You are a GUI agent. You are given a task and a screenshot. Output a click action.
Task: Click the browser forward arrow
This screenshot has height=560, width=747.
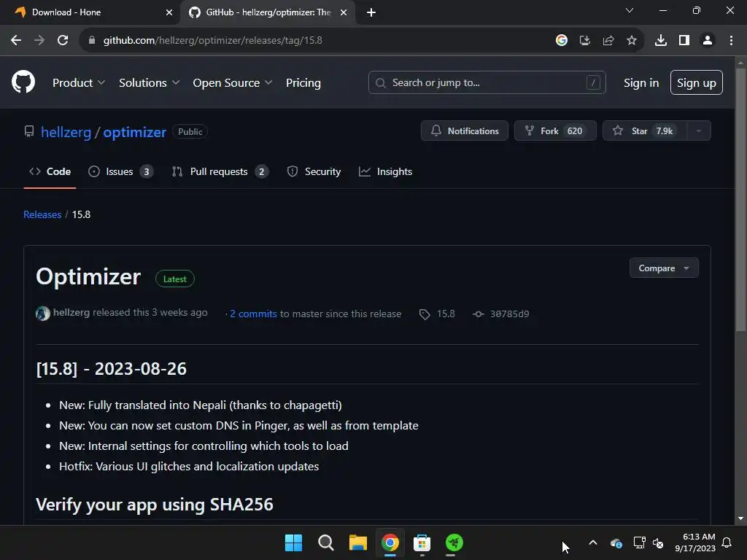(x=39, y=41)
